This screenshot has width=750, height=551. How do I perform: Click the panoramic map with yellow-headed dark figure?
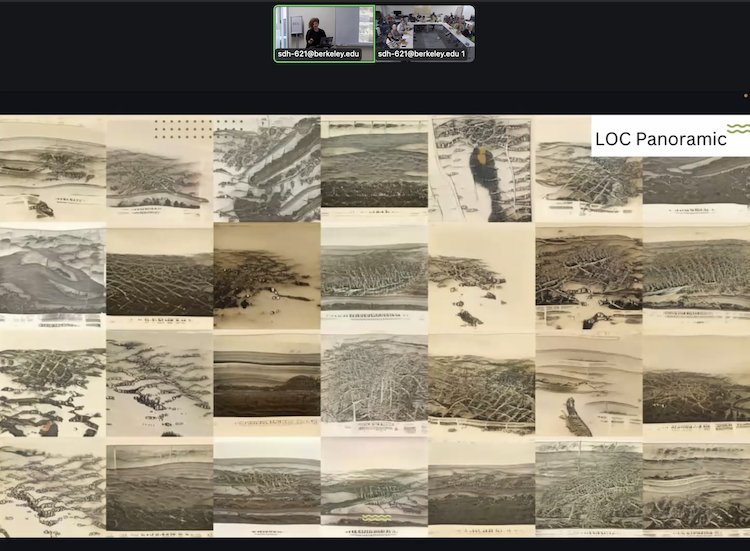(x=481, y=169)
